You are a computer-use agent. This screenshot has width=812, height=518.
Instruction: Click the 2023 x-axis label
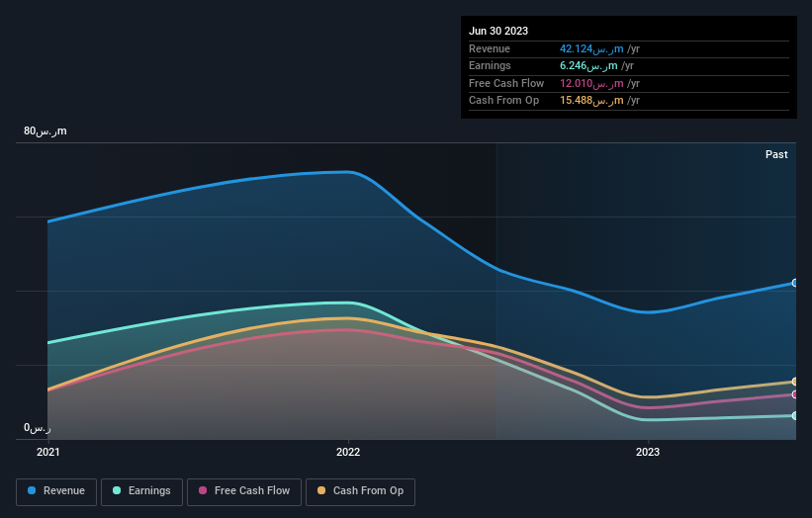coord(648,453)
